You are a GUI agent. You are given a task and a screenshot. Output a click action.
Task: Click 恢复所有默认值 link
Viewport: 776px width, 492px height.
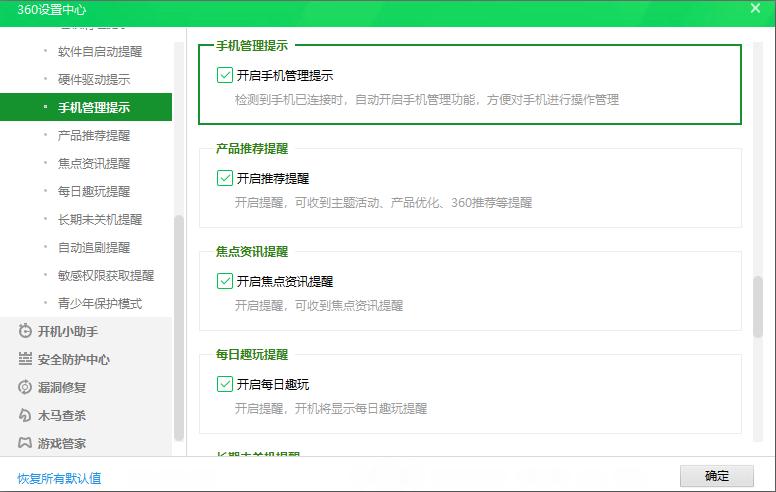pyautogui.click(x=59, y=478)
